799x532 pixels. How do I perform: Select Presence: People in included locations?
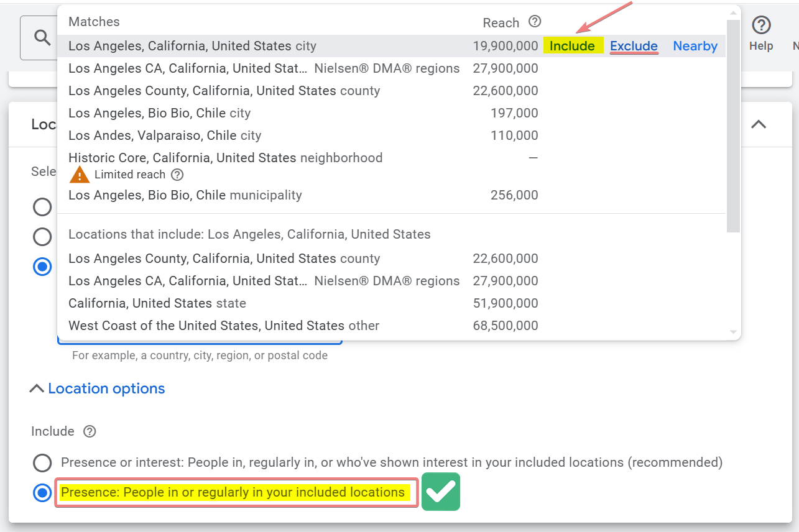(x=42, y=493)
